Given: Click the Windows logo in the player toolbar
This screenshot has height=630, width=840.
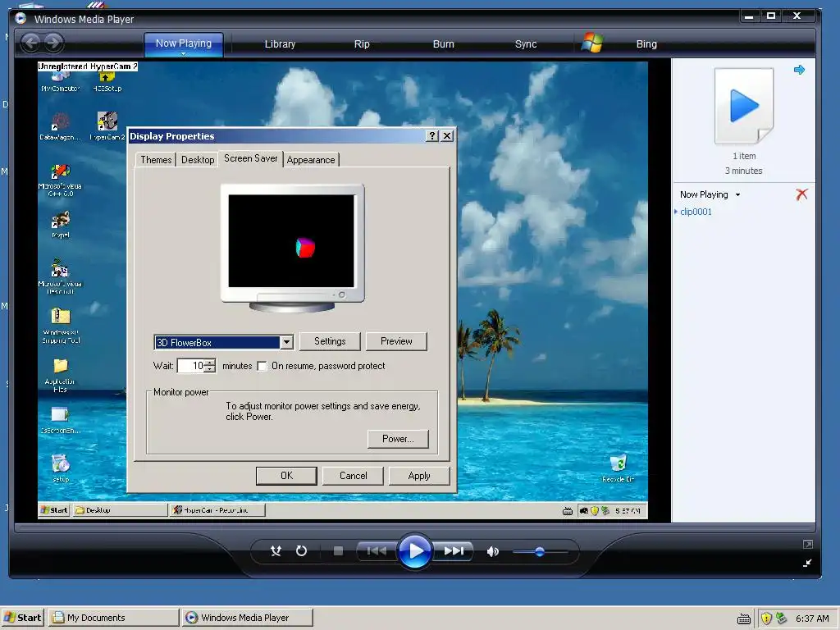Looking at the screenshot, I should pyautogui.click(x=592, y=43).
